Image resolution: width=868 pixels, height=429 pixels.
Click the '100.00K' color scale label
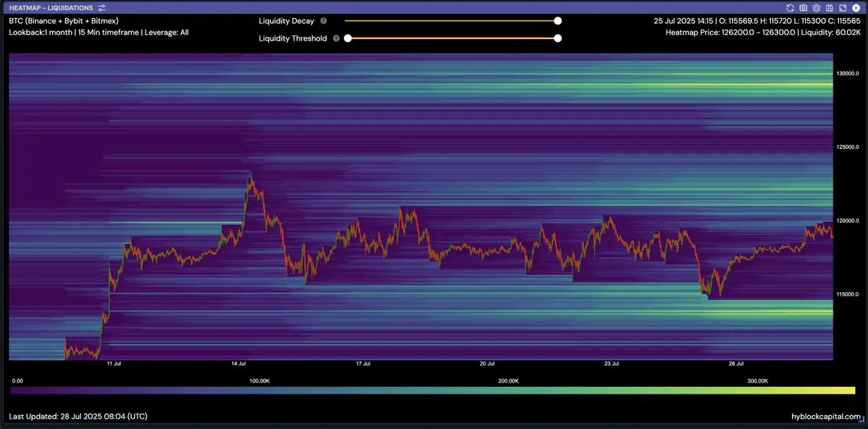260,381
